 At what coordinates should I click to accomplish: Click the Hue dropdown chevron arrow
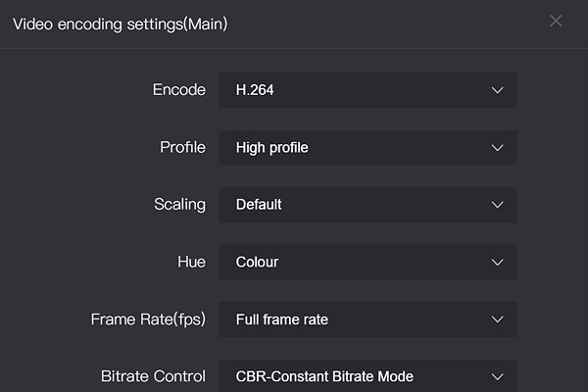pyautogui.click(x=497, y=263)
